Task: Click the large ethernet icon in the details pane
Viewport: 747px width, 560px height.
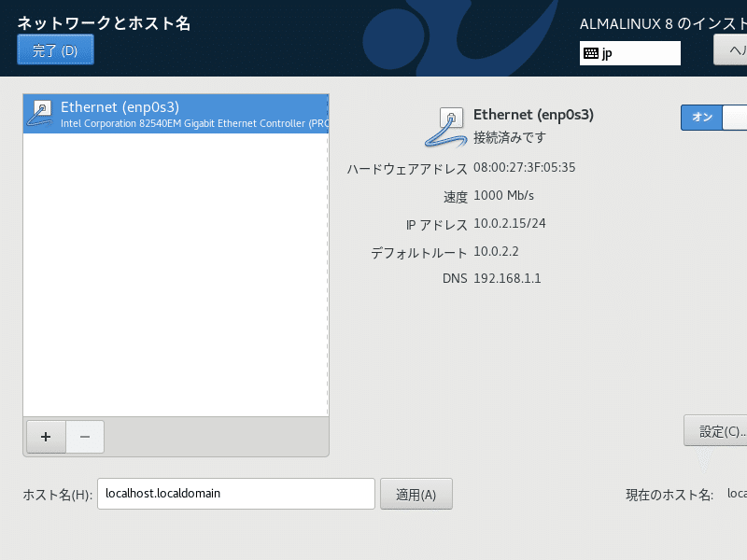Action: pyautogui.click(x=445, y=127)
